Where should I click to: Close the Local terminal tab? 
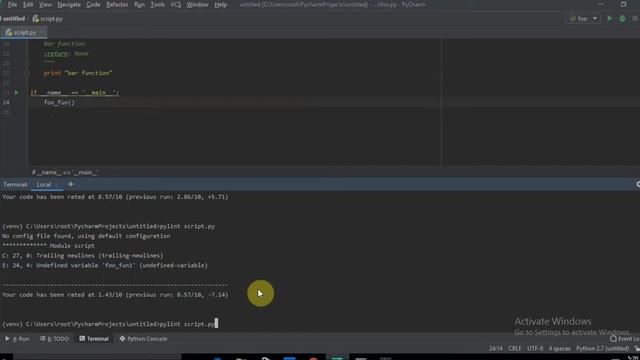pyautogui.click(x=57, y=185)
